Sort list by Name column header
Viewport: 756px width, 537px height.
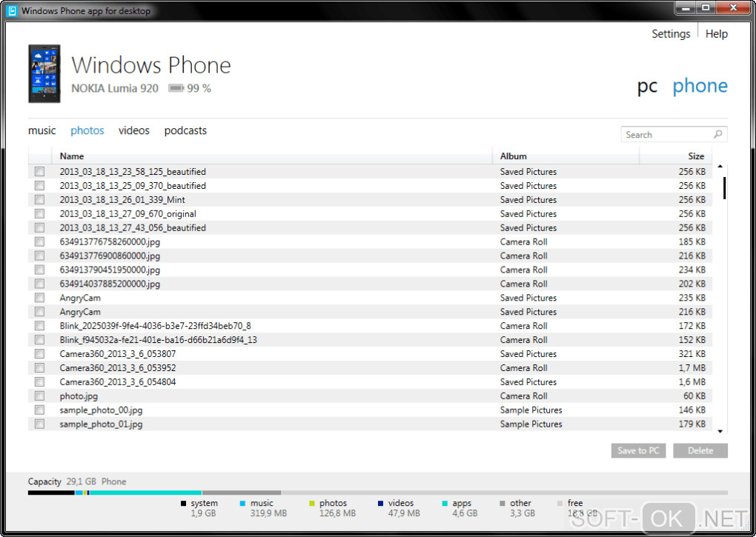[272, 156]
